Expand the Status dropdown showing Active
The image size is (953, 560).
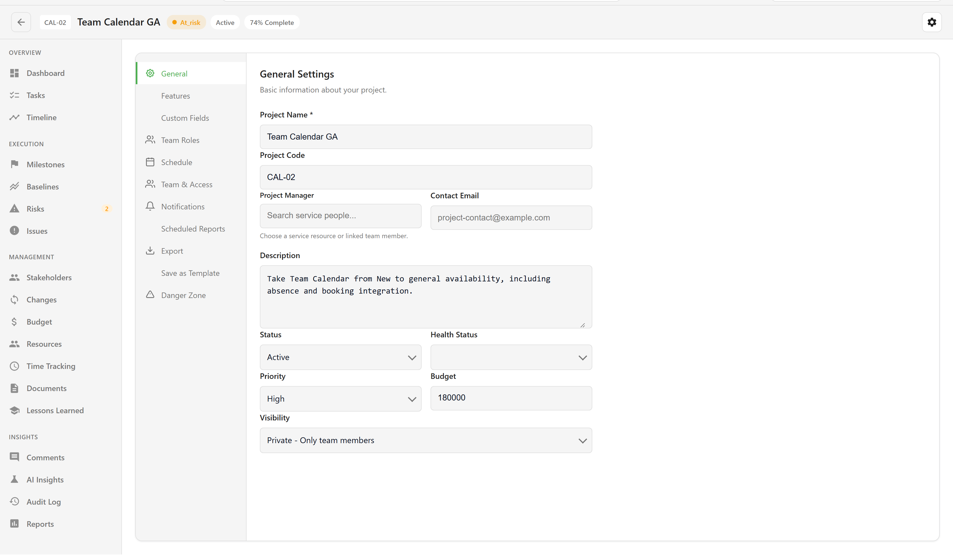click(340, 357)
